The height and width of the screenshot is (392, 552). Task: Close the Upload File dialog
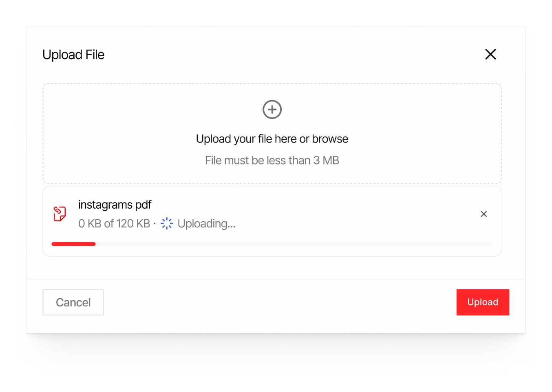click(490, 54)
